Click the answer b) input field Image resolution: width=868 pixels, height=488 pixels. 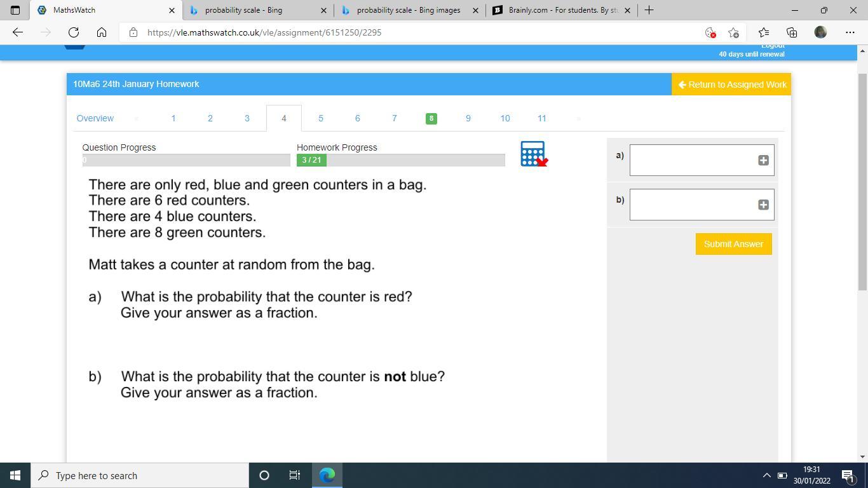pos(702,205)
